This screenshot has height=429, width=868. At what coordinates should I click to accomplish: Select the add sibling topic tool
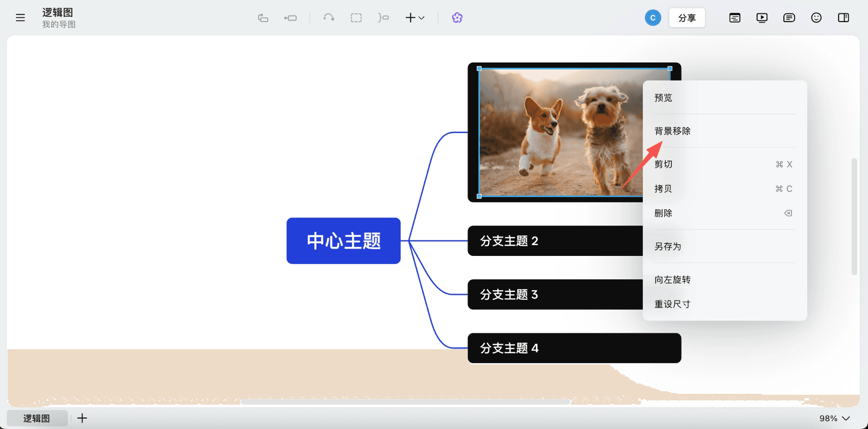tap(263, 18)
